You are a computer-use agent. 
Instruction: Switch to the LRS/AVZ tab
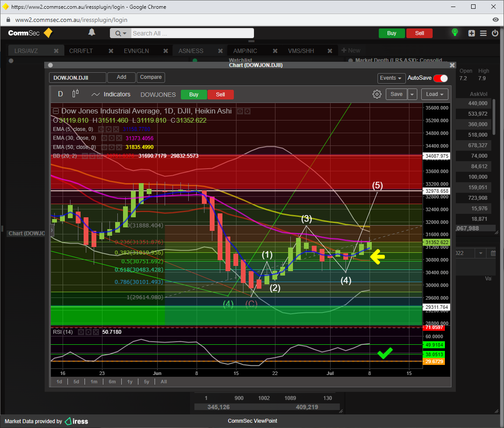26,51
